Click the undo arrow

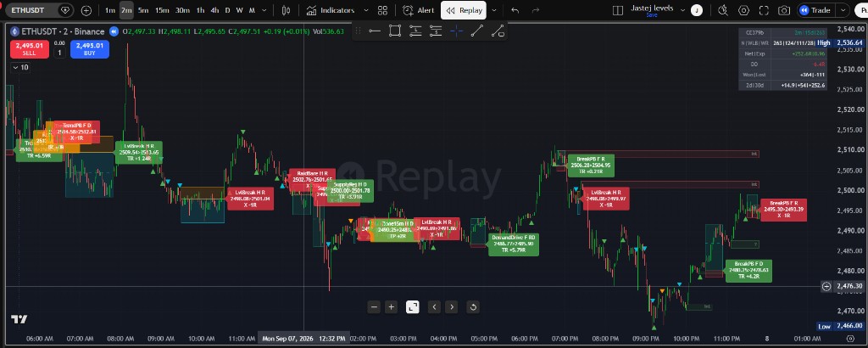(x=515, y=10)
